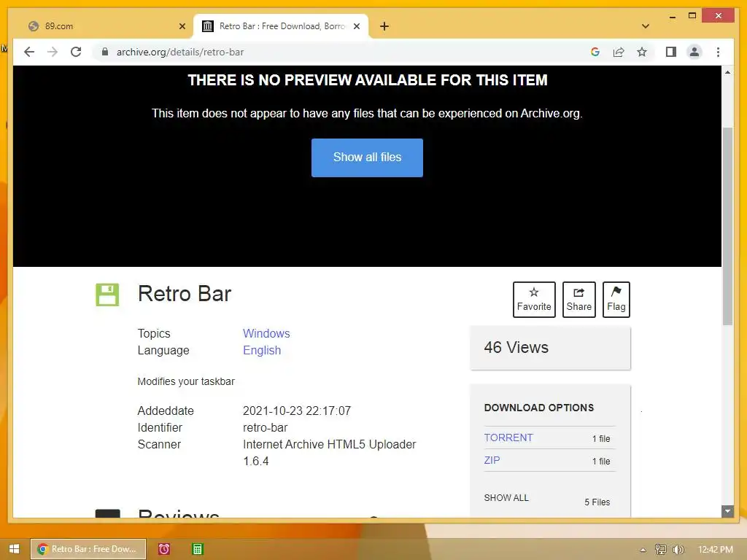This screenshot has height=560, width=747.
Task: View site info via lock icon
Action: click(x=105, y=52)
